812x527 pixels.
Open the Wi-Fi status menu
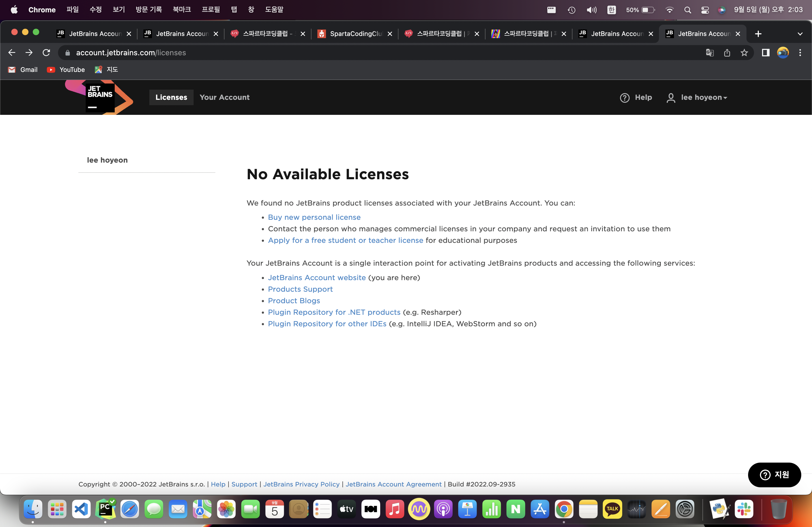(669, 10)
